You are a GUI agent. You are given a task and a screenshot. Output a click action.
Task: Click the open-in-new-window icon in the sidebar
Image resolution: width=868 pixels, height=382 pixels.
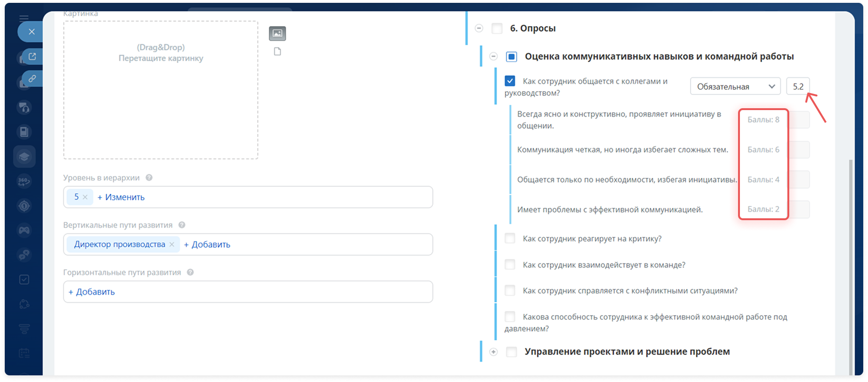(x=32, y=56)
